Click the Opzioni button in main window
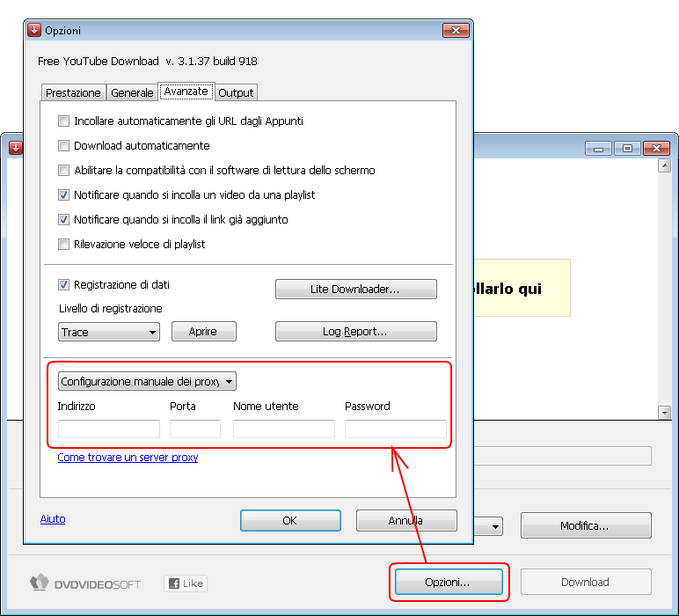This screenshot has height=616, width=679. 449,582
